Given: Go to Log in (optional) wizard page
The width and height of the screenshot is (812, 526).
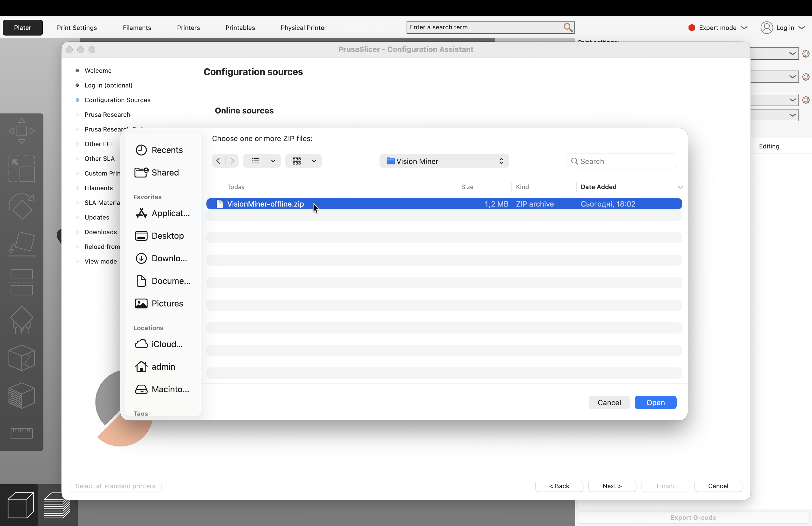Looking at the screenshot, I should [x=109, y=85].
